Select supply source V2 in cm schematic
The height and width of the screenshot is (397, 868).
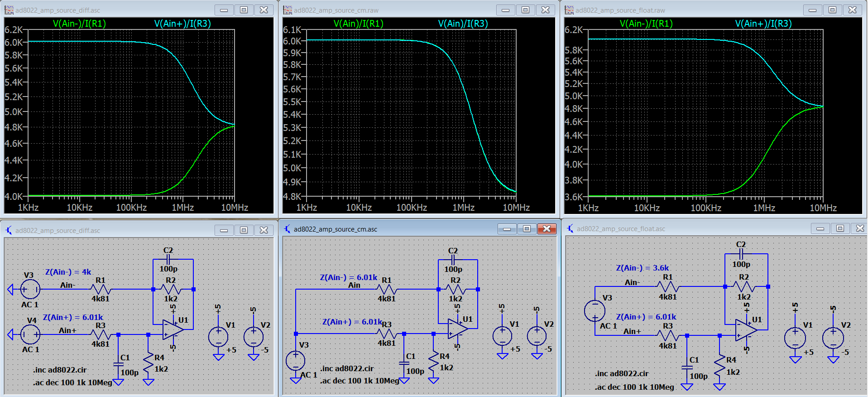point(537,336)
